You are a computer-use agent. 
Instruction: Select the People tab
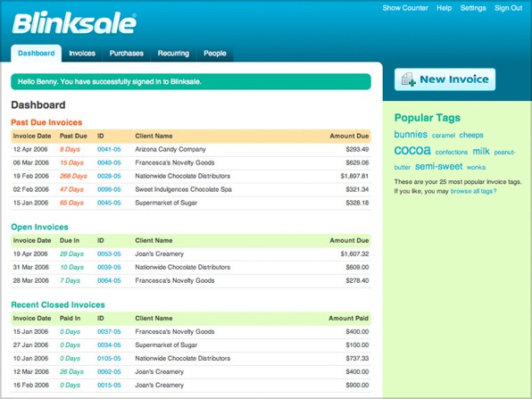(x=215, y=54)
